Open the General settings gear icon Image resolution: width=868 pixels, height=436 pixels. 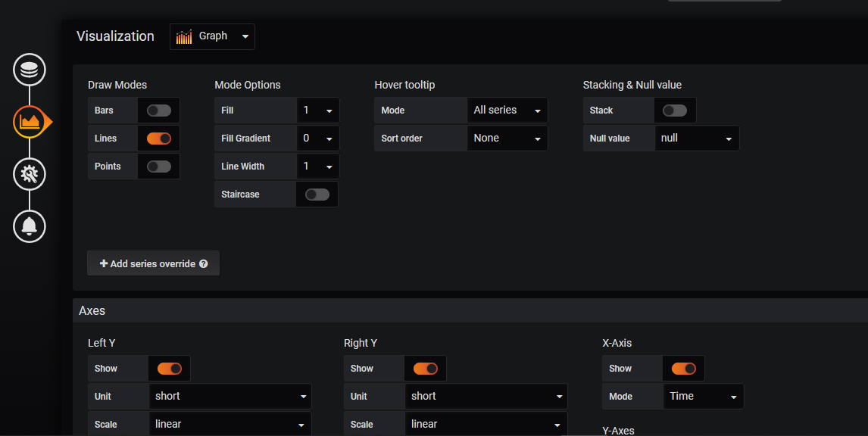click(x=30, y=174)
